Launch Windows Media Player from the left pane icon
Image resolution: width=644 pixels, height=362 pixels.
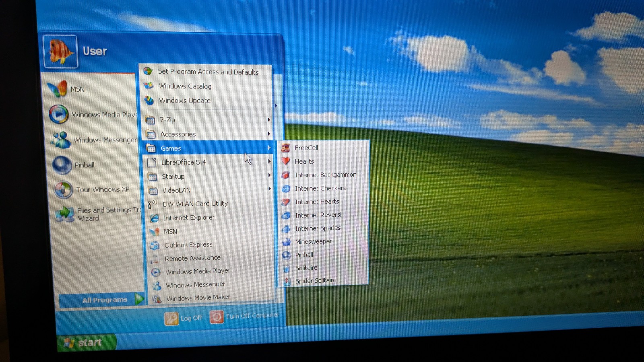click(x=59, y=114)
